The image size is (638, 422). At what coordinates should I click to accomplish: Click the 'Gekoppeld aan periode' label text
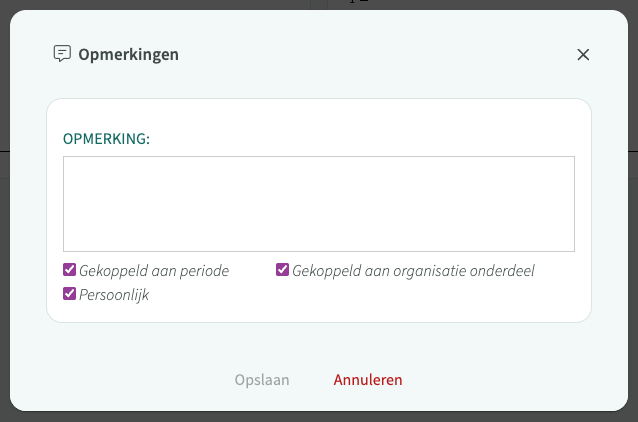(x=154, y=270)
